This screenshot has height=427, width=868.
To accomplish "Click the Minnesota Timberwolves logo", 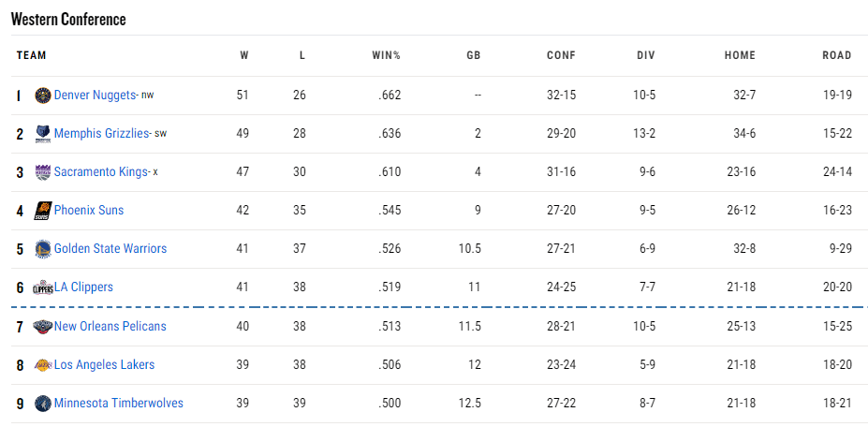I will [x=43, y=404].
